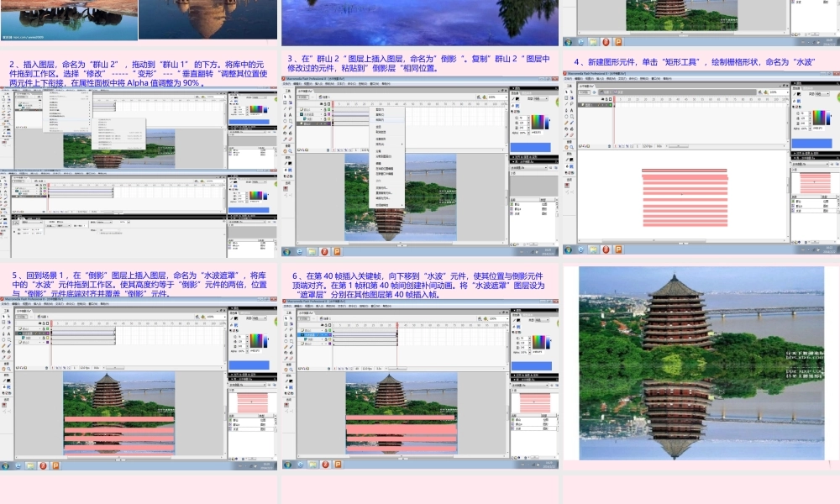
Task: Click Scene 1 link in step 3 edit bar
Action: [x=324, y=97]
